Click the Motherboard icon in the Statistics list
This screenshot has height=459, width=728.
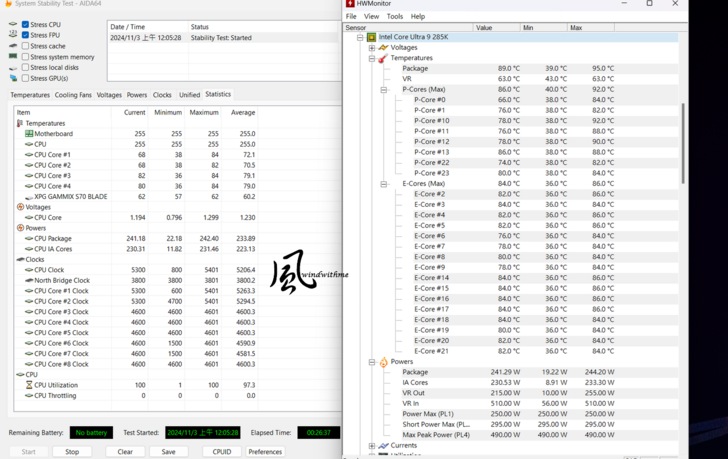click(x=29, y=133)
